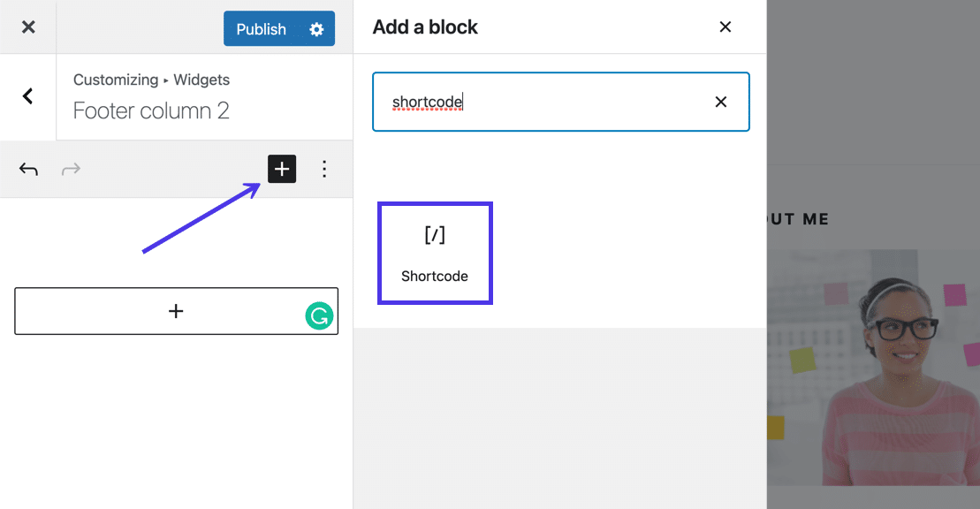Open the settings gear next to Publish
Viewport: 980px width, 509px height.
[x=316, y=28]
